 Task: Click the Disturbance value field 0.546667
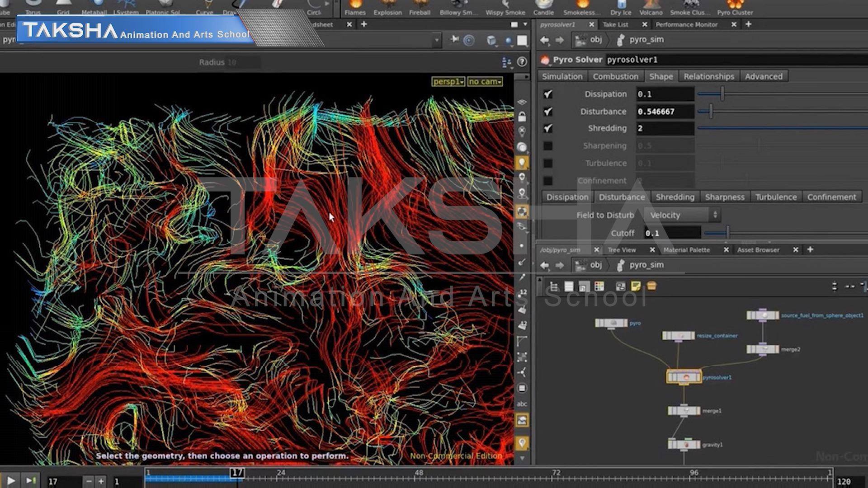pyautogui.click(x=665, y=111)
